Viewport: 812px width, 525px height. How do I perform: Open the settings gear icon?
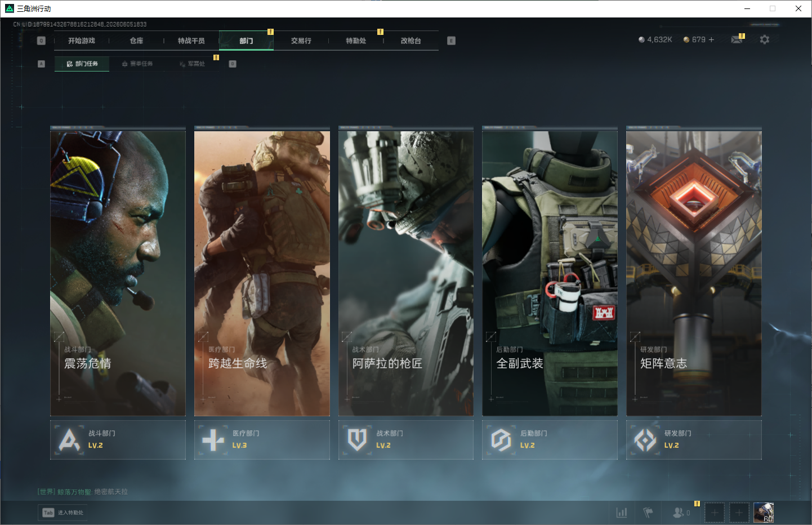764,39
